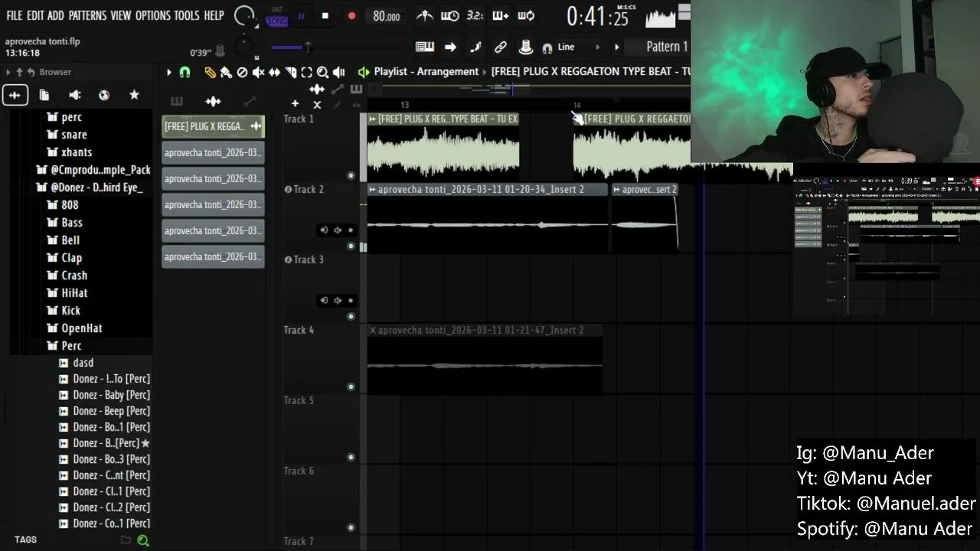Click the typing keyboard to piano icon
980x551 pixels.
coord(425,47)
